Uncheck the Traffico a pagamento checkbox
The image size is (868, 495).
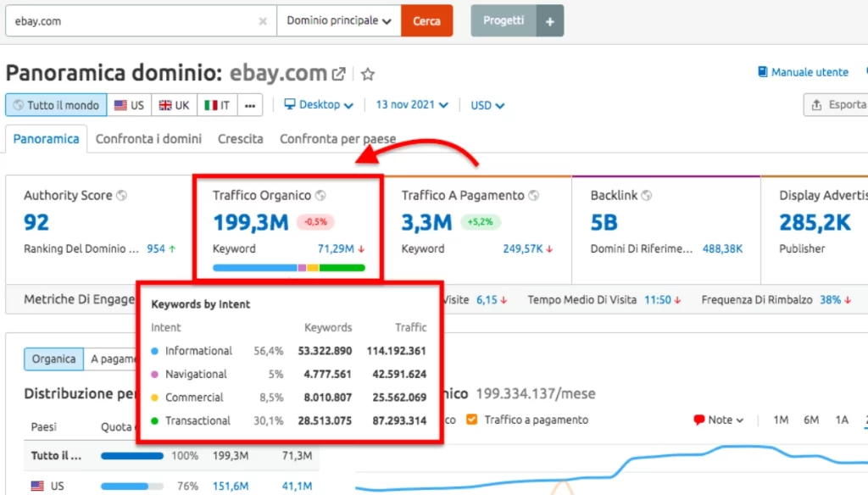(x=472, y=419)
